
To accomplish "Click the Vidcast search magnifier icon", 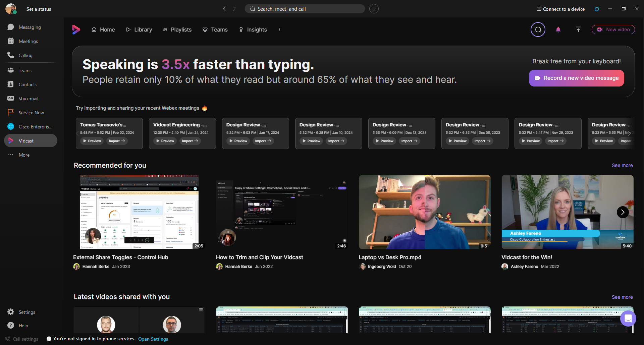I will pos(538,30).
